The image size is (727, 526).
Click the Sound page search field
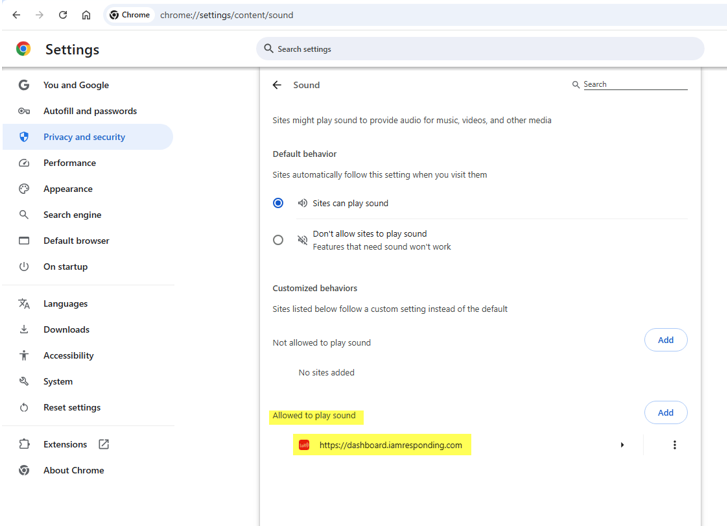(635, 84)
